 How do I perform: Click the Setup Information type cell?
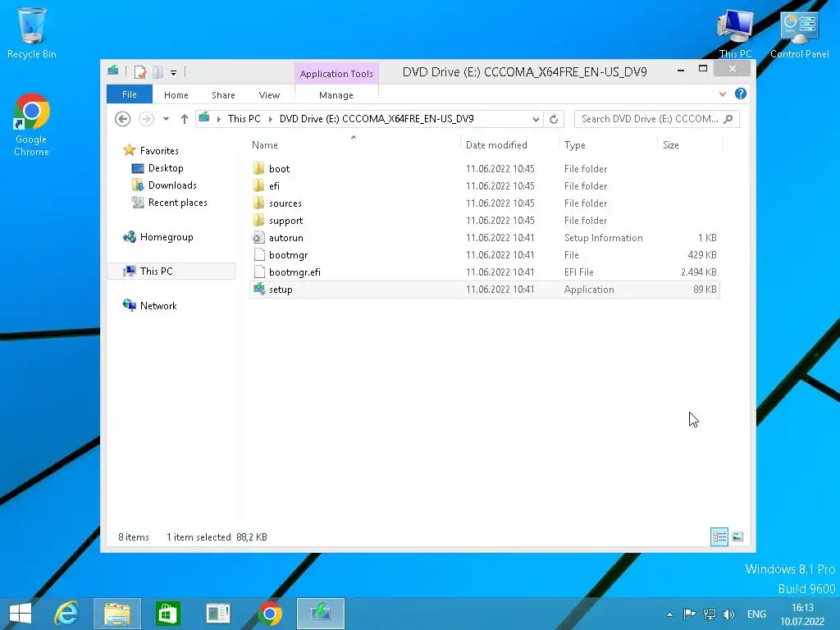pos(603,238)
